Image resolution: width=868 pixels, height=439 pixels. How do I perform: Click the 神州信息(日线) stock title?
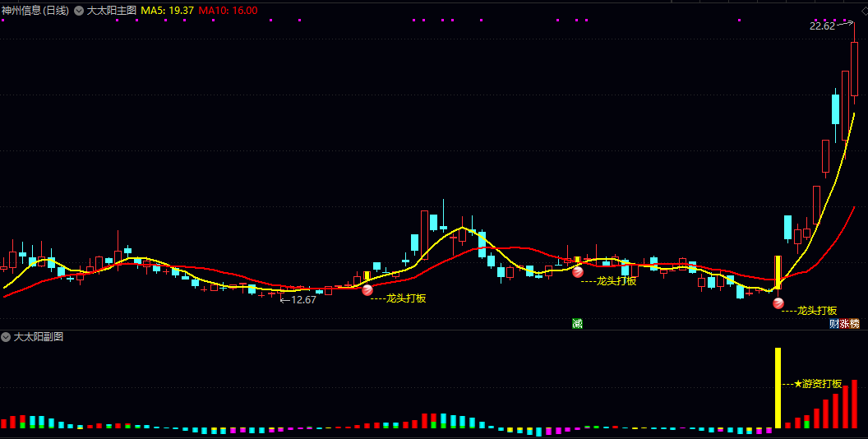point(35,11)
